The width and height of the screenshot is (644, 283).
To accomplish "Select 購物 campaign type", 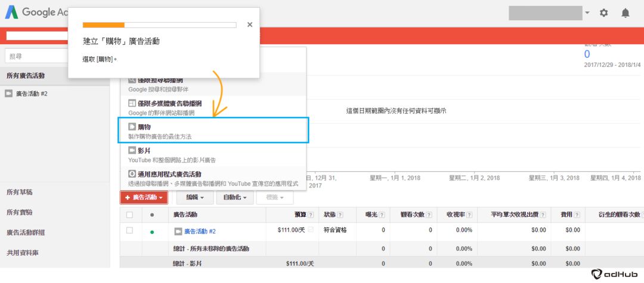I will [x=213, y=131].
